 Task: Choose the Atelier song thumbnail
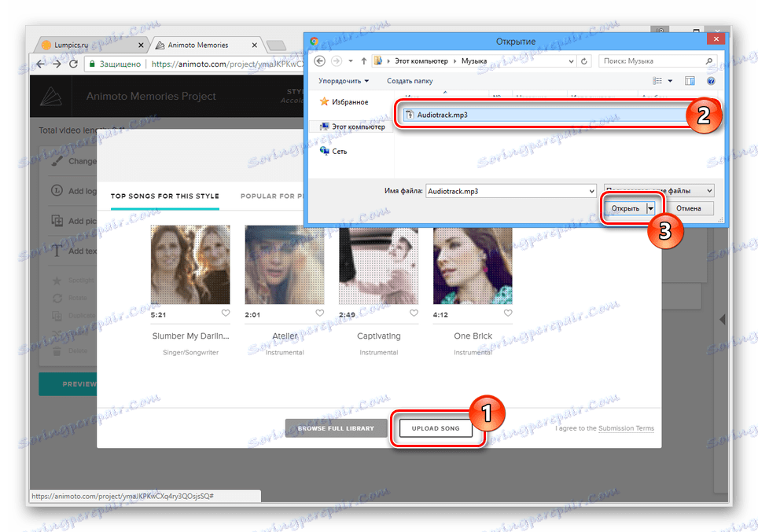(285, 264)
